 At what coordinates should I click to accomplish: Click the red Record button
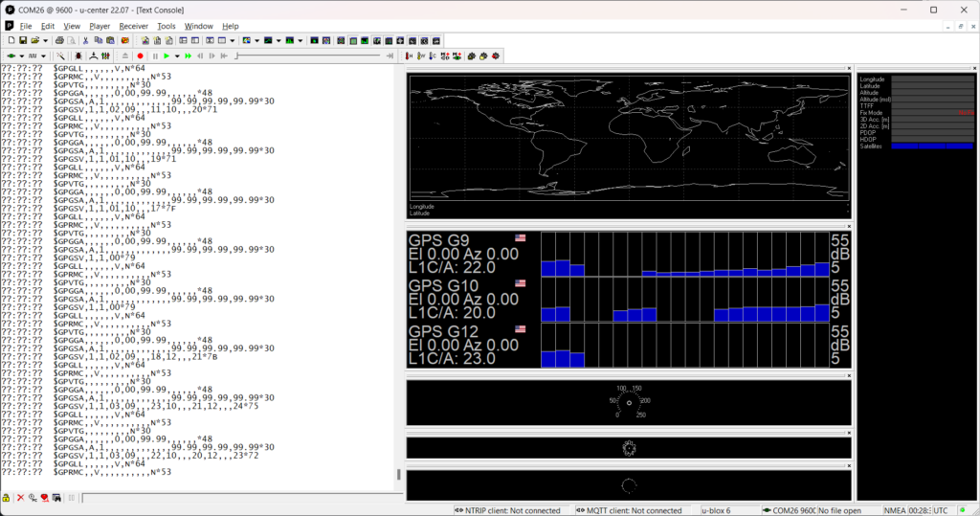[x=140, y=56]
